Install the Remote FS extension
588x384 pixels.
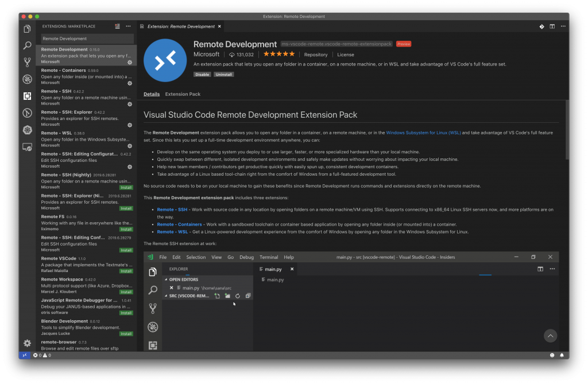126,229
